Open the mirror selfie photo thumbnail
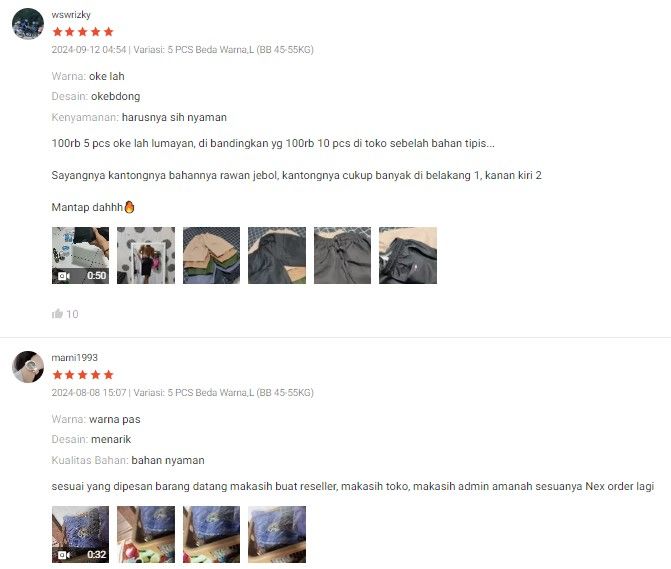The width and height of the screenshot is (671, 569). click(146, 255)
